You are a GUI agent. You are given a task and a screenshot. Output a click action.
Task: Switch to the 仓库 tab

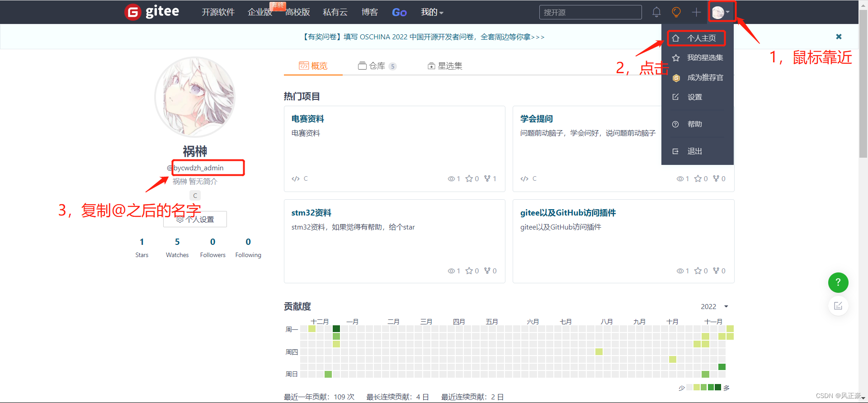[x=377, y=66]
